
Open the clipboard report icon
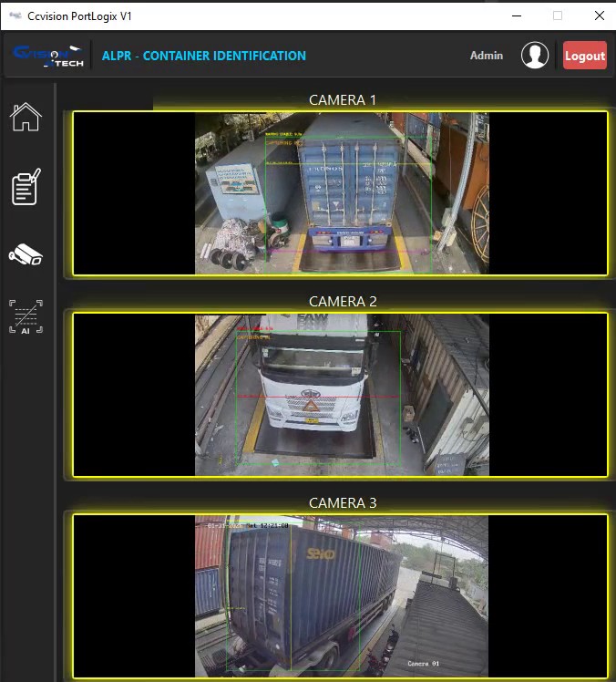pos(26,187)
